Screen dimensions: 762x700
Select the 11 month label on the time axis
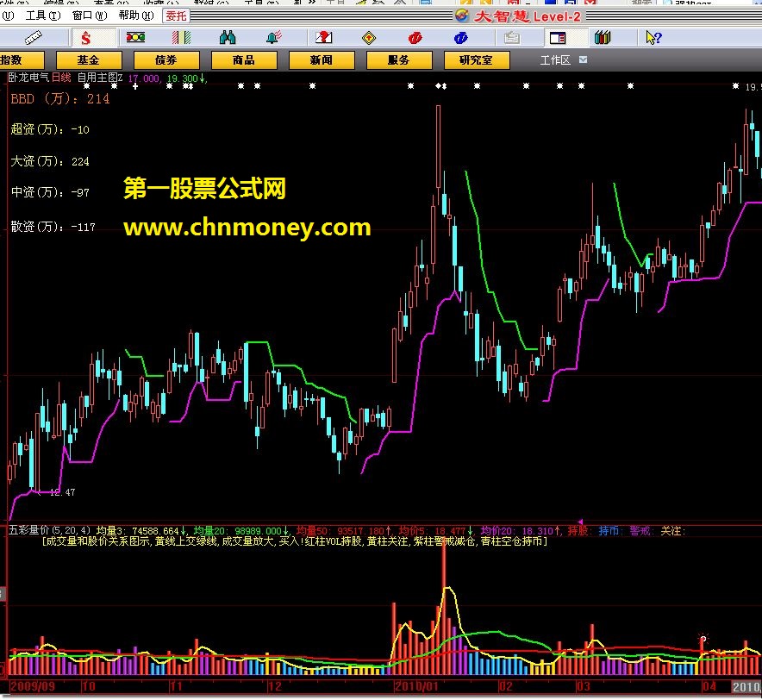coord(176,686)
